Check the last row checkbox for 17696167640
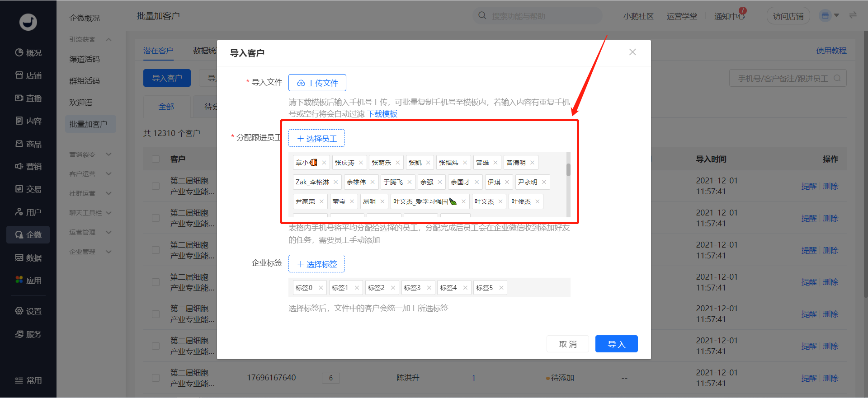This screenshot has height=398, width=868. coord(156,378)
